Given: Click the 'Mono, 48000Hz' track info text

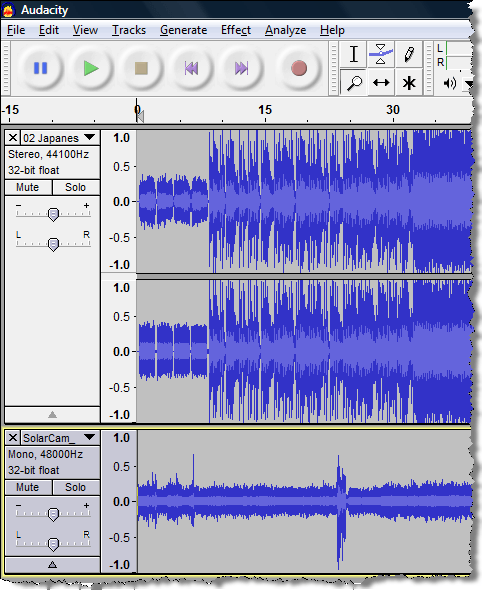Looking at the screenshot, I should 45,454.
